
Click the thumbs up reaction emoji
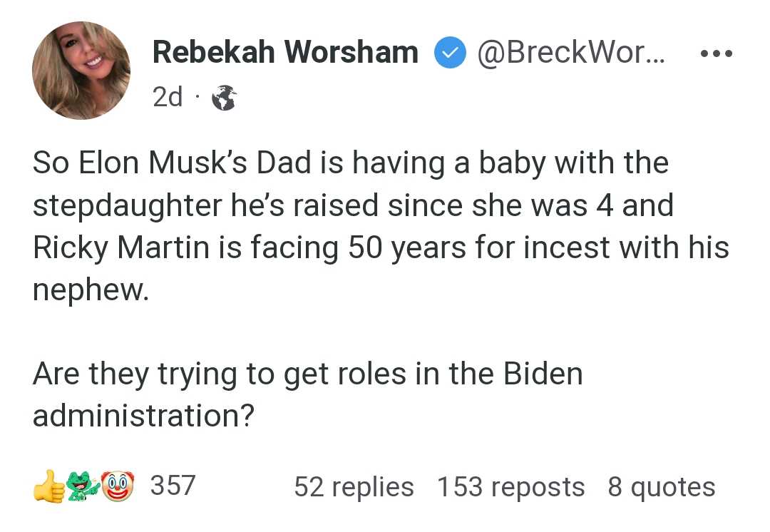48,486
